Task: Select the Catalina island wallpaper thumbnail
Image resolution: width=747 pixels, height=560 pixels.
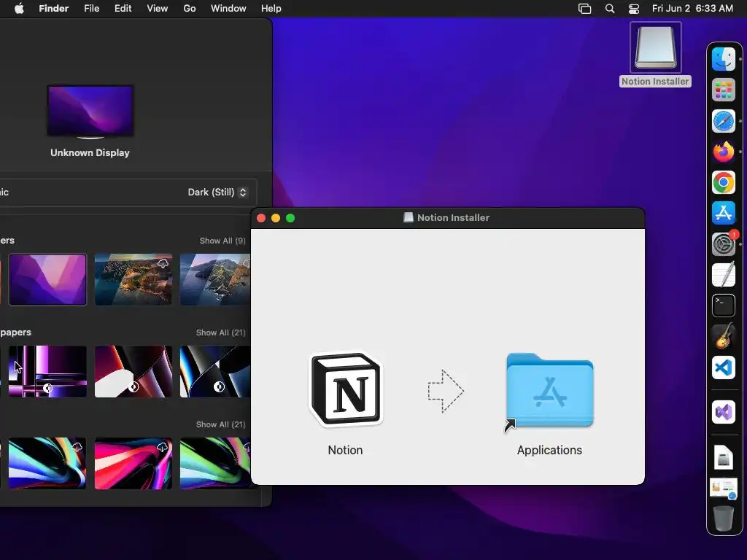Action: (x=215, y=279)
